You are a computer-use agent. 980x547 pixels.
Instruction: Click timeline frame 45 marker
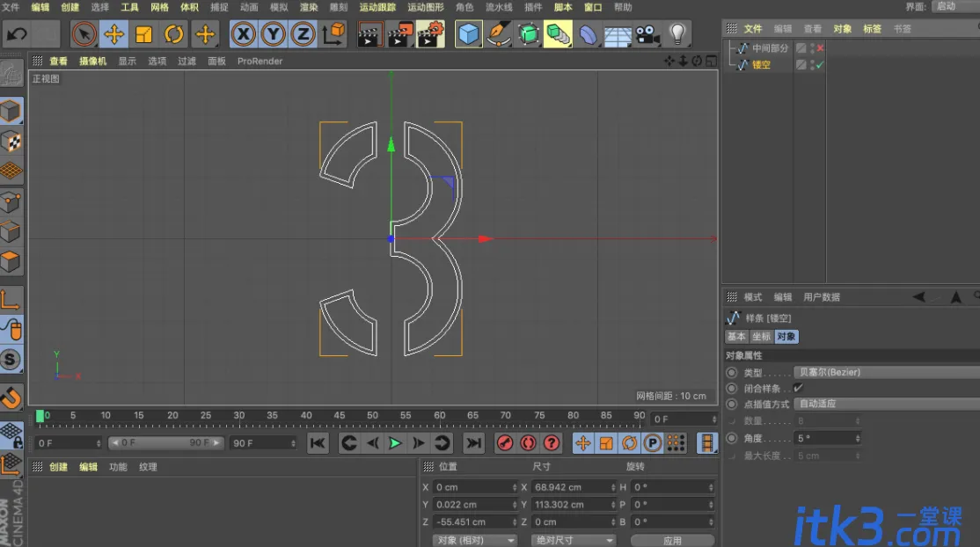(340, 415)
